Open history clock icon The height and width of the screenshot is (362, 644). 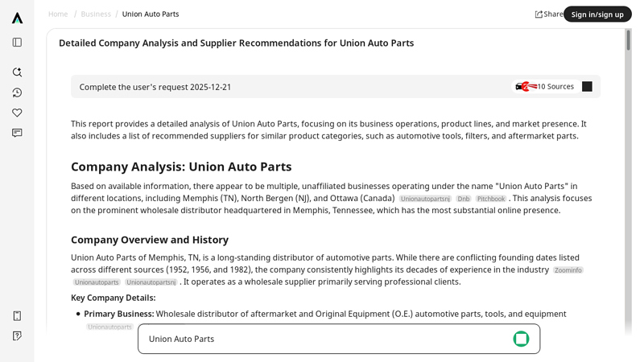click(17, 93)
